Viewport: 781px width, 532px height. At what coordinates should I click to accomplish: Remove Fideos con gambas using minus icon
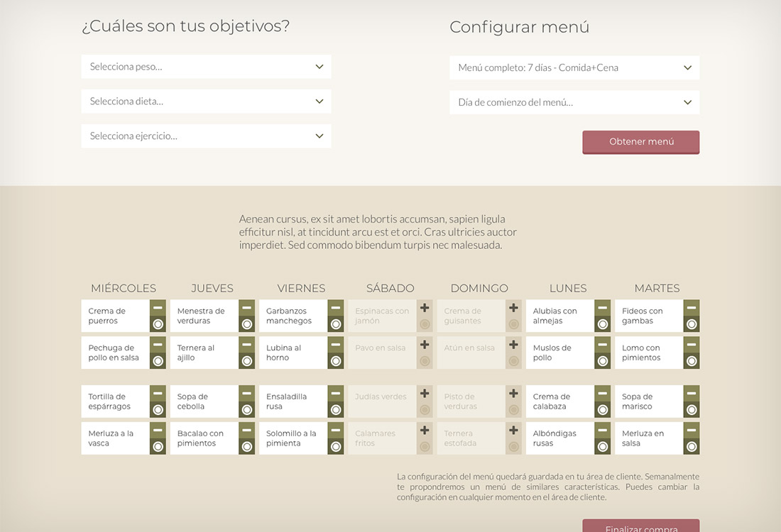(692, 308)
